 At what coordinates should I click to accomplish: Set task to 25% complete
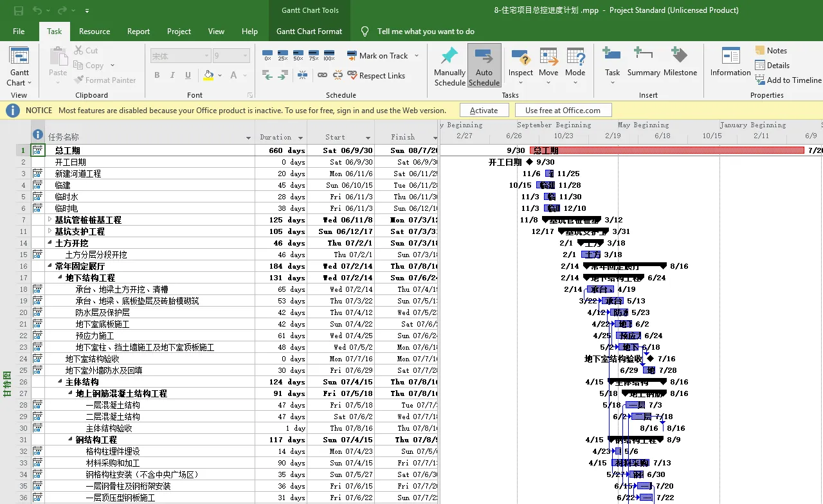[x=283, y=55]
